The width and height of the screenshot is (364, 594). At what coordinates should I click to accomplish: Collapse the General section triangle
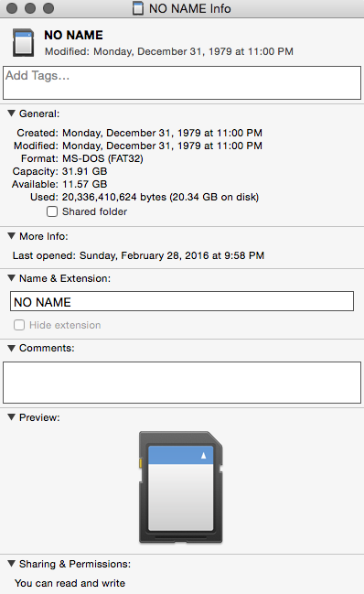pyautogui.click(x=12, y=113)
